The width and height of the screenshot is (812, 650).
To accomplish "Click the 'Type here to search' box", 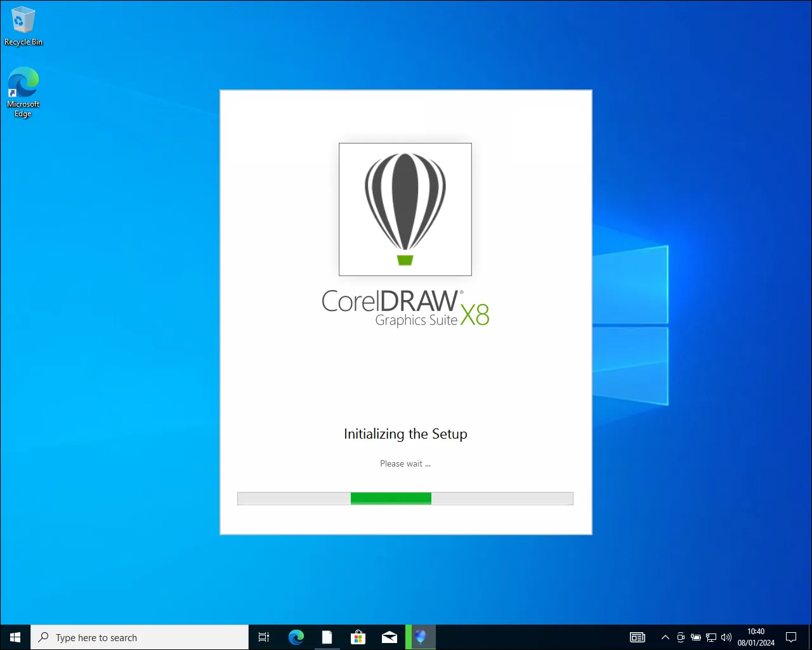I will pos(140,637).
